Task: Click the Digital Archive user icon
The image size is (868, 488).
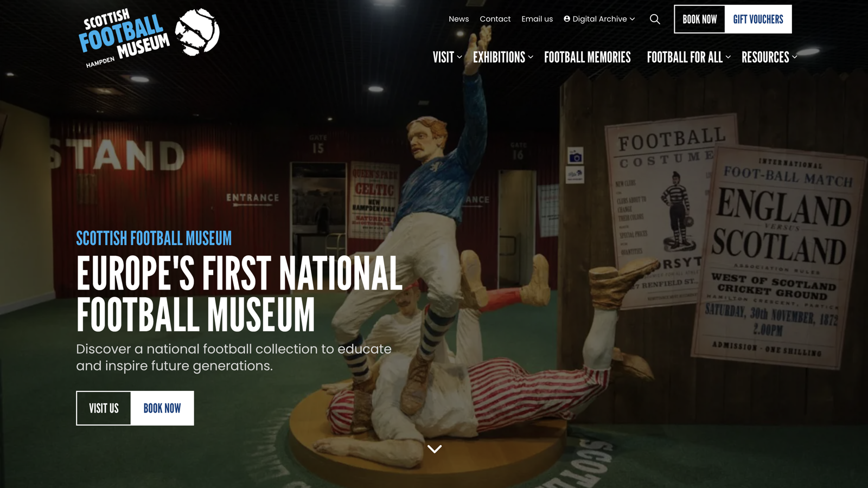Action: point(567,19)
